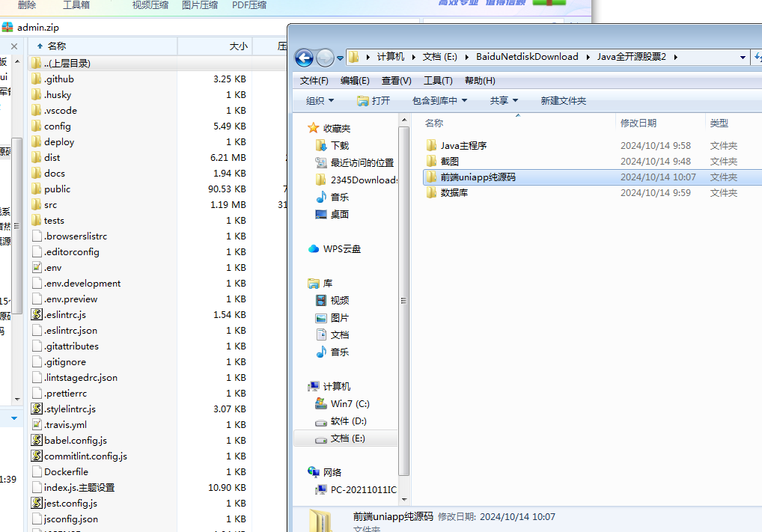The width and height of the screenshot is (762, 532).
Task: Select the .eslintrc.js file icon
Action: pos(37,314)
